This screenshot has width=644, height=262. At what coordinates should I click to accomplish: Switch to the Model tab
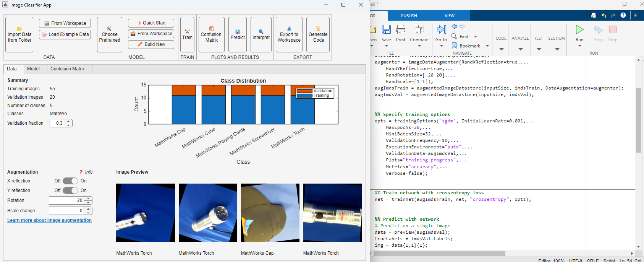click(x=33, y=69)
